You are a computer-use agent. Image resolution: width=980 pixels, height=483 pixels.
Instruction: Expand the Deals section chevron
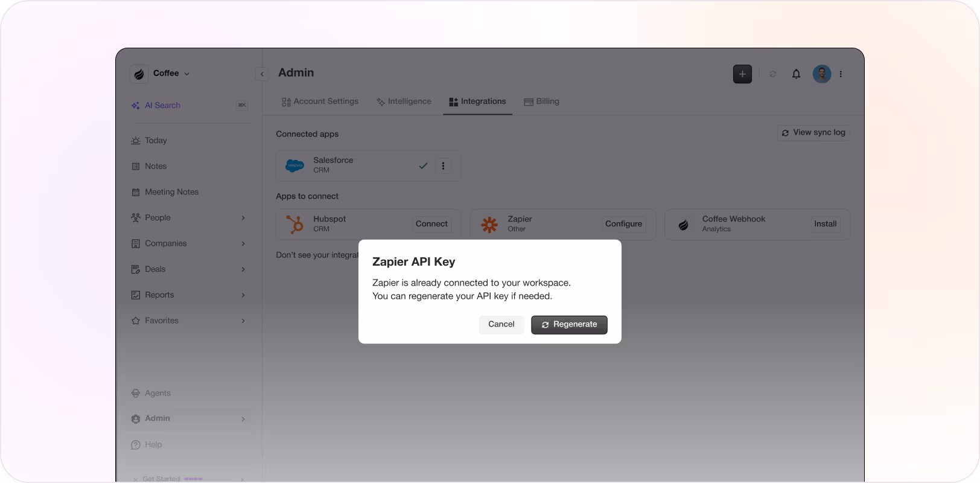coord(243,269)
